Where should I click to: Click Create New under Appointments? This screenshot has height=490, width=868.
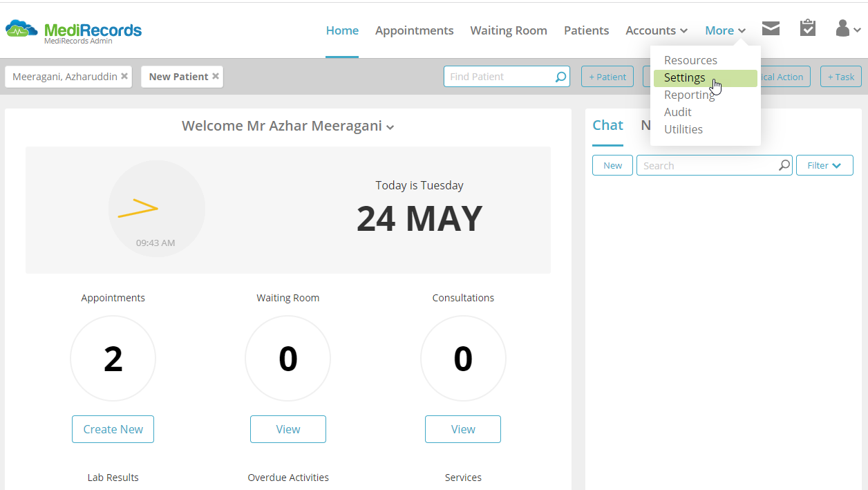[x=113, y=429]
